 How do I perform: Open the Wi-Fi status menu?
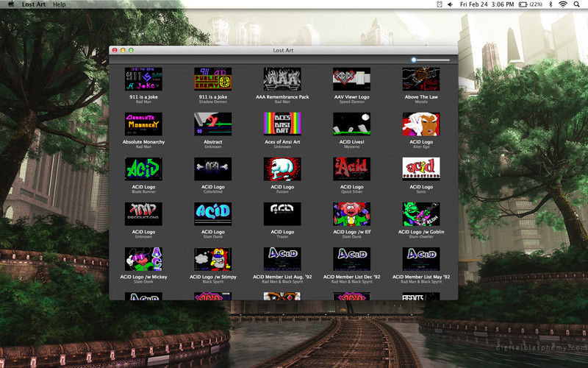563,4
